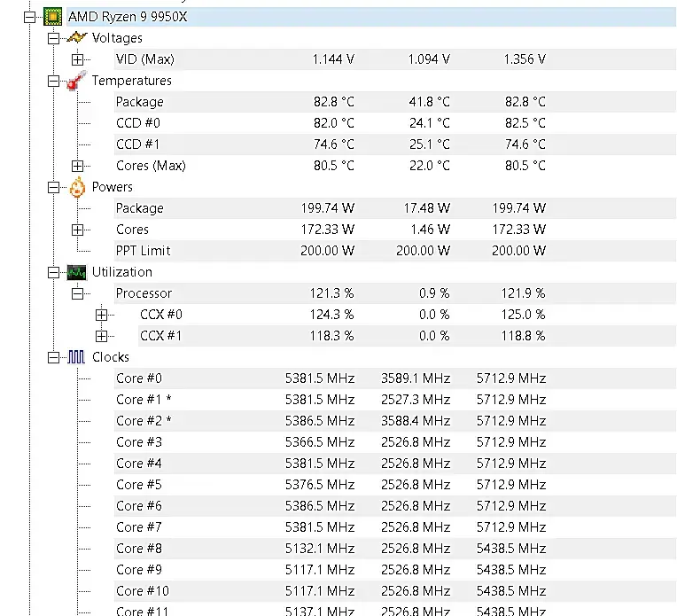
Task: Collapse the Powers section
Action: pyautogui.click(x=53, y=188)
